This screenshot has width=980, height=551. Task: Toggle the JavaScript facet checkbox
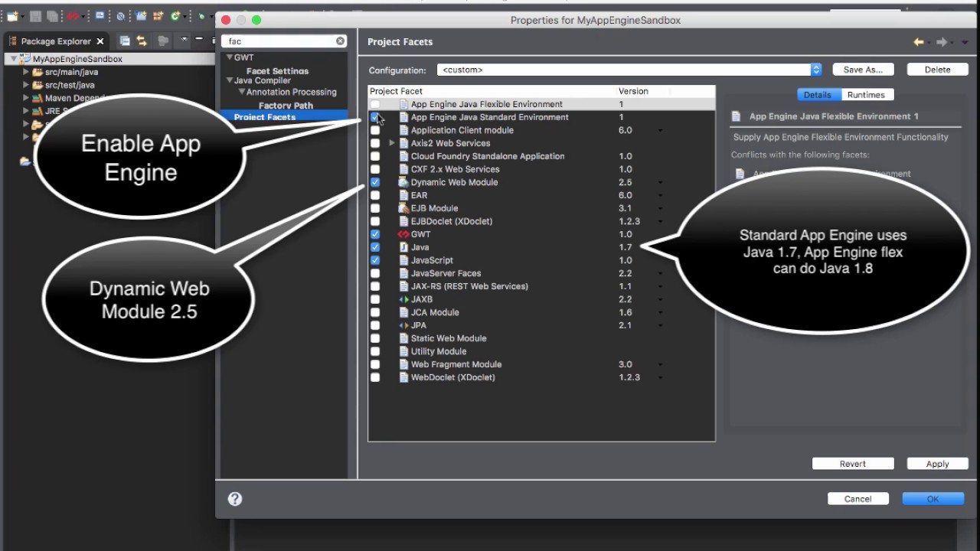coord(375,260)
